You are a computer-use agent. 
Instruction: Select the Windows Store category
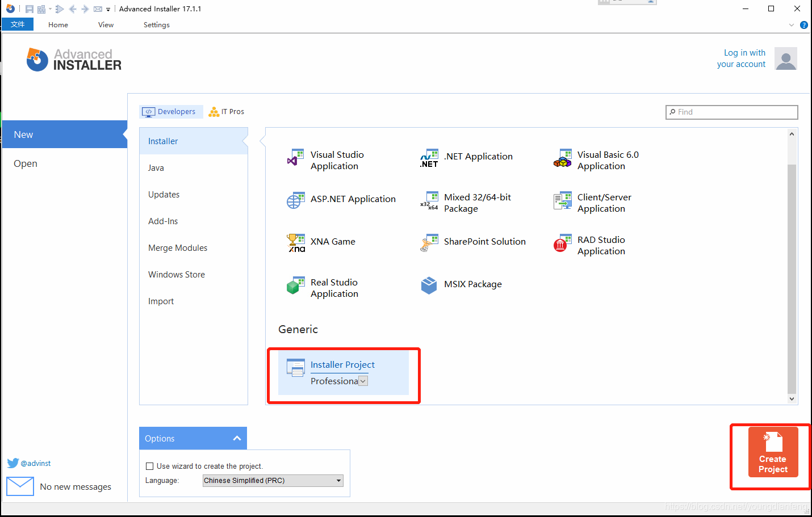point(194,275)
